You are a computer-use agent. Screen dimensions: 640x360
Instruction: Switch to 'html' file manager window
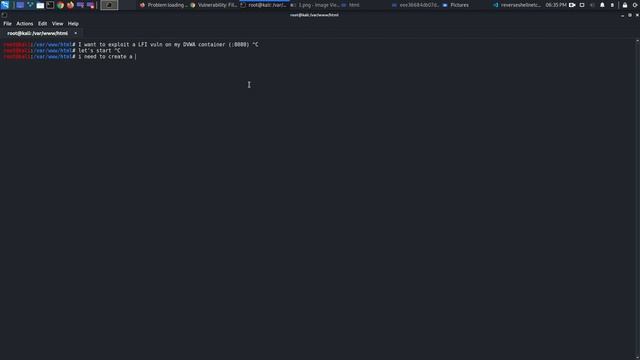coord(351,5)
